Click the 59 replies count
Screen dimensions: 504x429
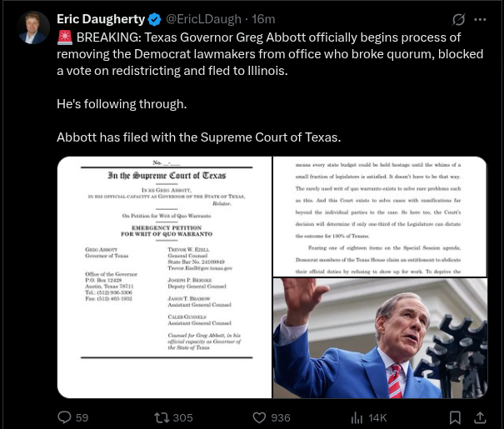pyautogui.click(x=82, y=417)
